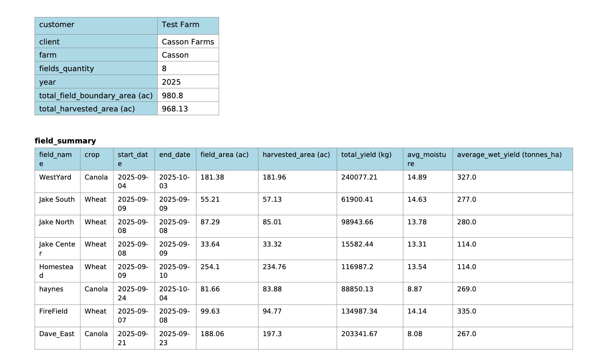Click the 'crop' column header
Screen dimensions: 600x364
(x=96, y=159)
